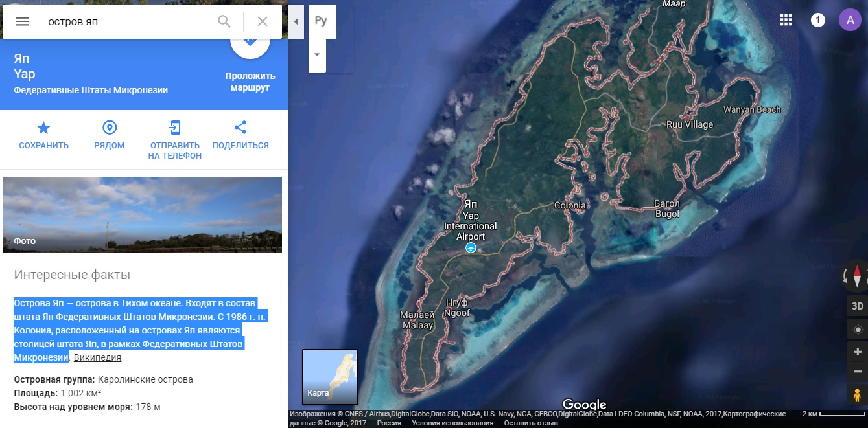
Task: Collapse the side panel arrow
Action: 296,21
